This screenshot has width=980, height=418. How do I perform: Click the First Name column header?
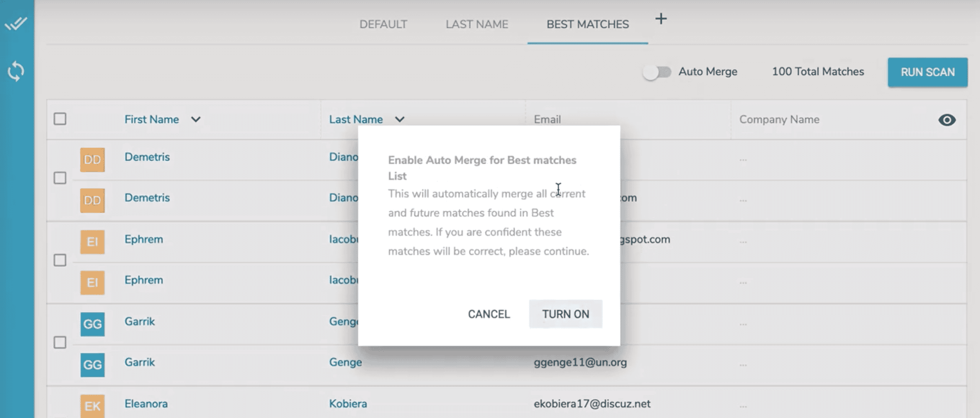coord(152,119)
